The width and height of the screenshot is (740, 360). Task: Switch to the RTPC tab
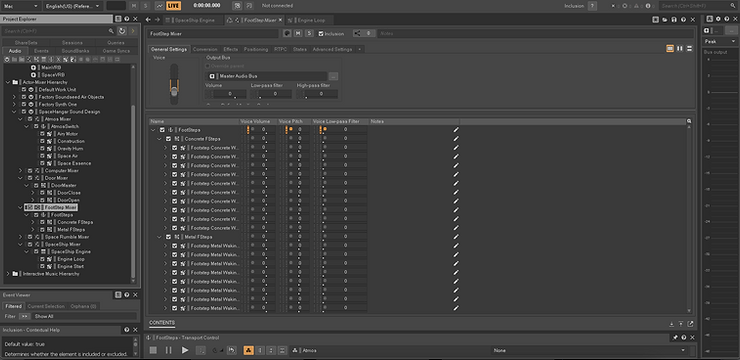click(280, 49)
